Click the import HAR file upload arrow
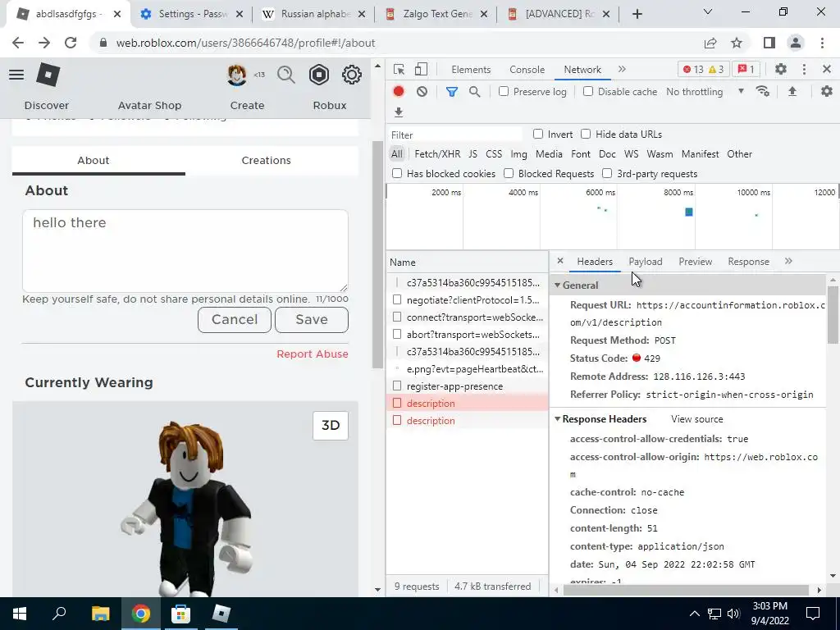Image resolution: width=840 pixels, height=630 pixels. (792, 91)
